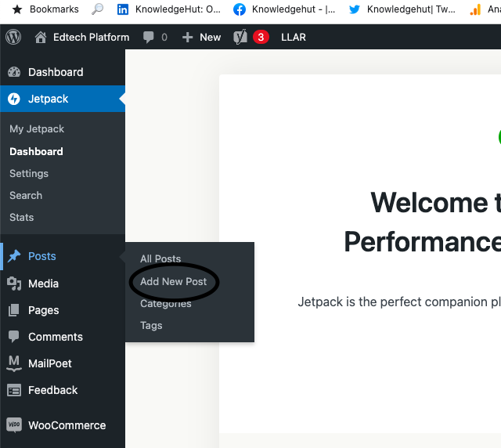
Task: Select the Jetpack label in sidebar
Action: [x=48, y=99]
